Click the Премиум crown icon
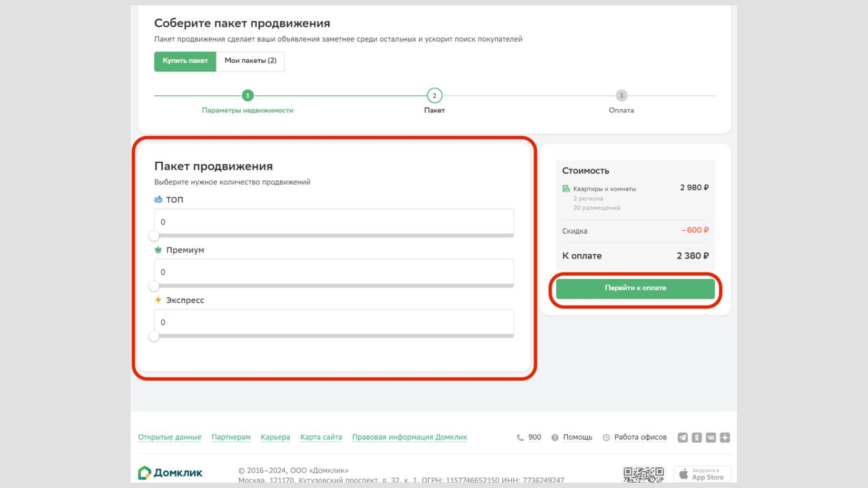Viewport: 868px width, 488px height. tap(157, 249)
